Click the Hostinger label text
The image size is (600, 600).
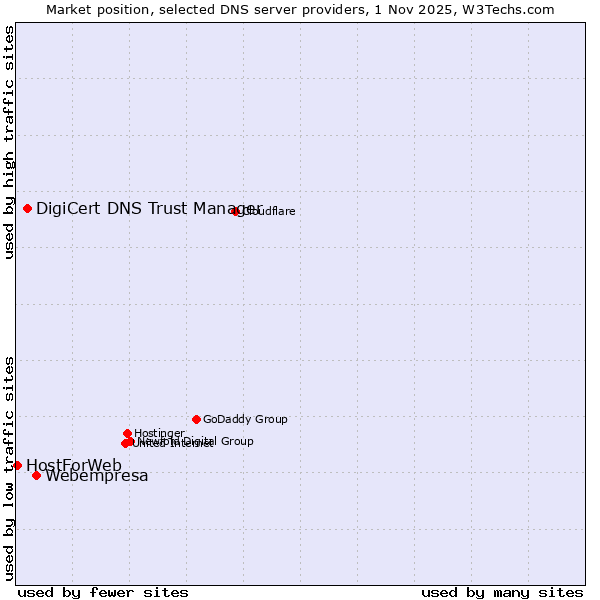coord(159,434)
